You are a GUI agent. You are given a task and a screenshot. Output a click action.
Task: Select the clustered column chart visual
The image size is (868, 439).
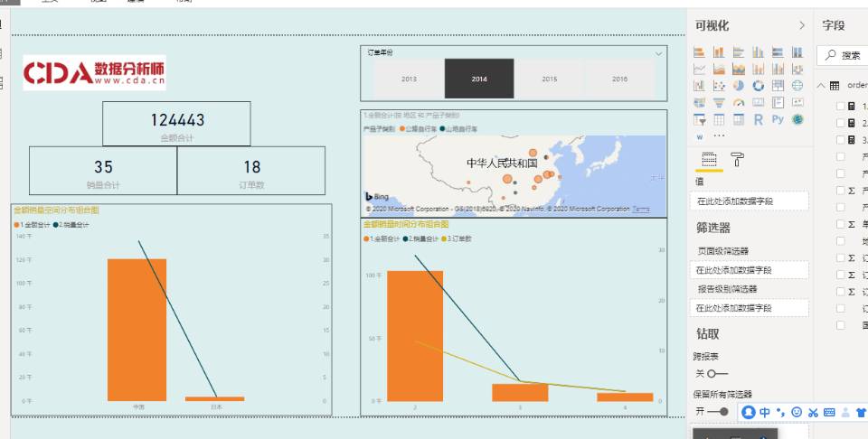pos(758,52)
